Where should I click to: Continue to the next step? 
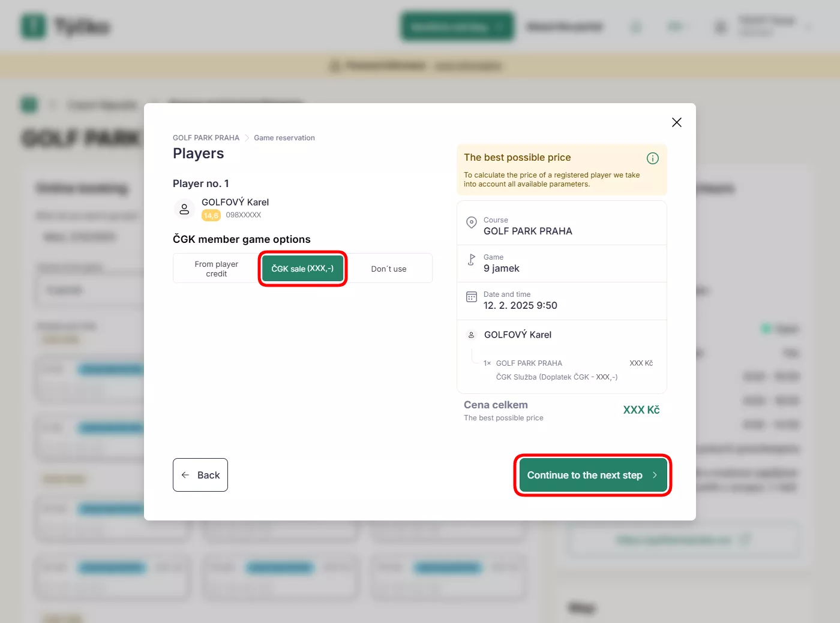coord(593,475)
